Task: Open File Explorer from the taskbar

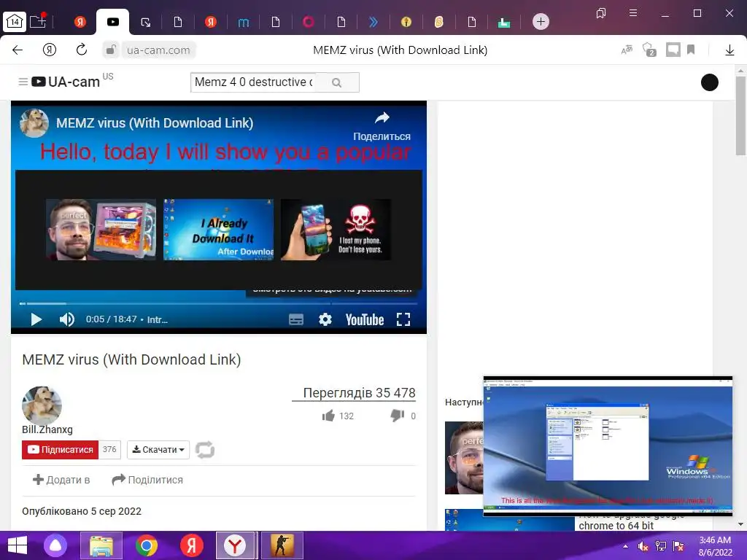Action: point(101,545)
